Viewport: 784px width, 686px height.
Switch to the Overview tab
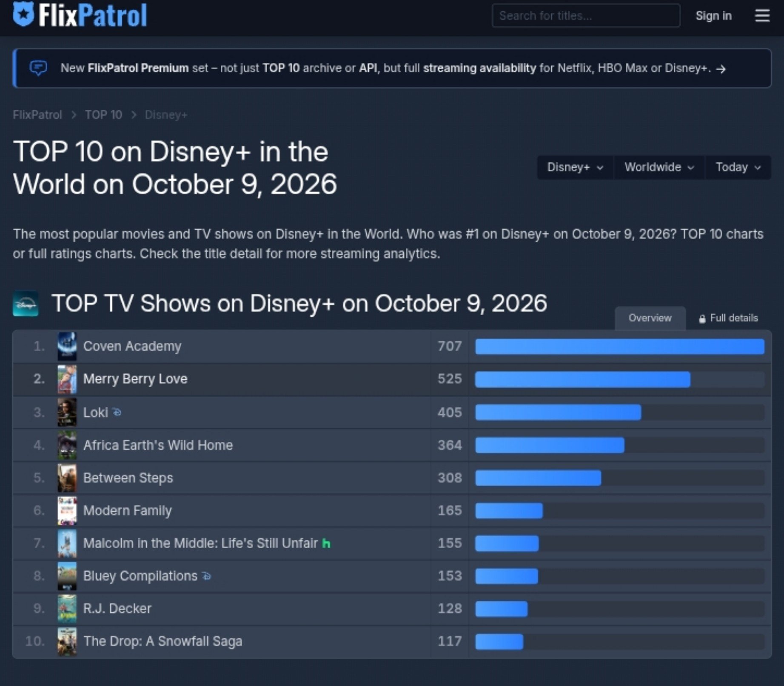click(x=650, y=318)
